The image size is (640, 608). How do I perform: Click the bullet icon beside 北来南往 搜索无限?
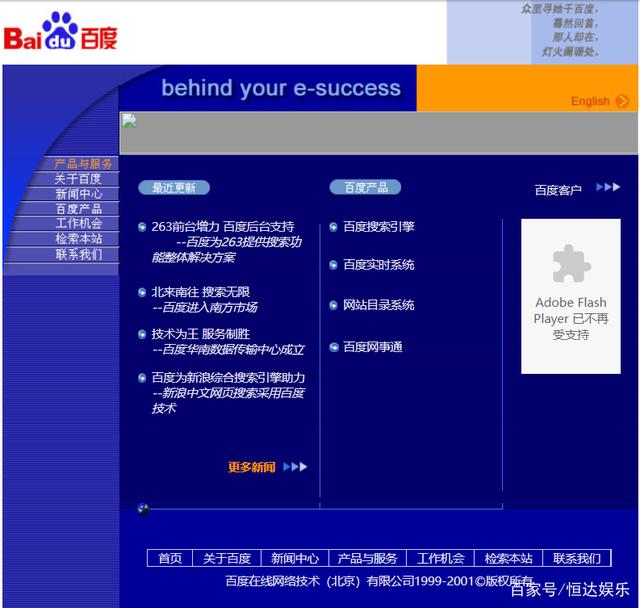click(x=142, y=292)
